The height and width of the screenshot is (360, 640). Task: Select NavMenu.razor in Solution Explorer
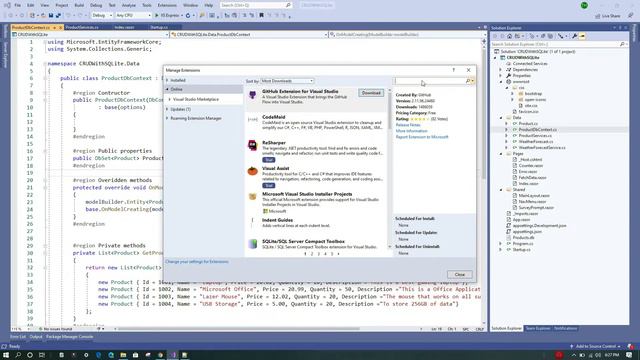[x=532, y=202]
